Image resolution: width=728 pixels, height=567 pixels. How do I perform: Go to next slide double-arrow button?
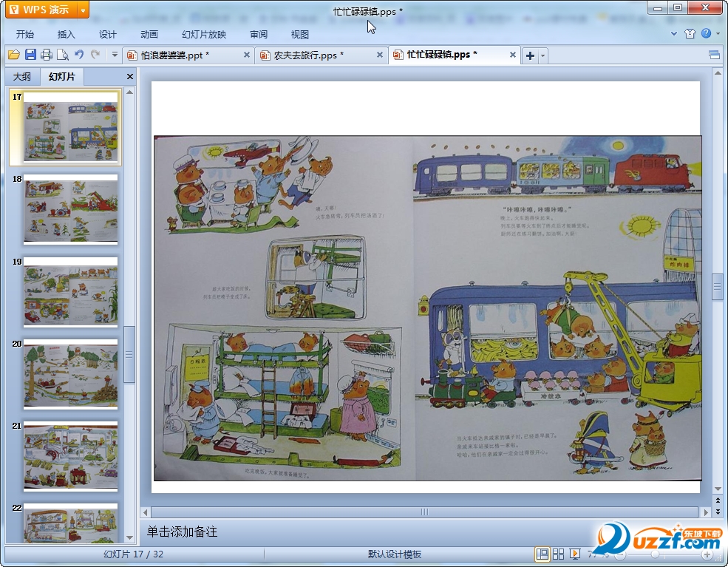(x=718, y=512)
